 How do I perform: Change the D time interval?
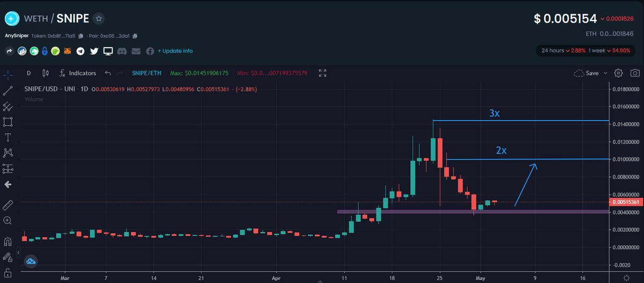28,73
